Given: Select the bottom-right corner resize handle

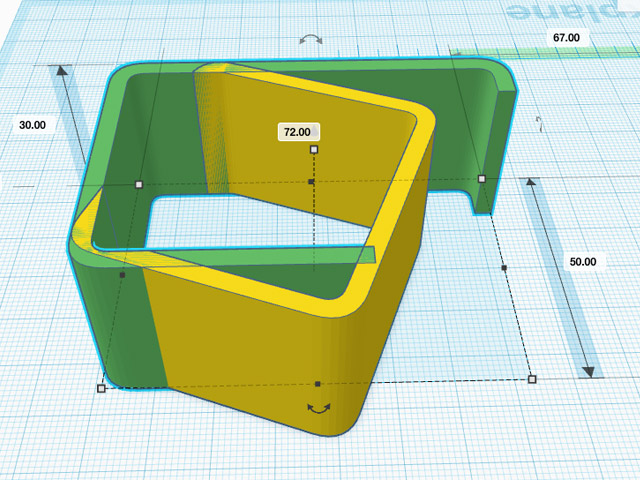Looking at the screenshot, I should click(532, 379).
